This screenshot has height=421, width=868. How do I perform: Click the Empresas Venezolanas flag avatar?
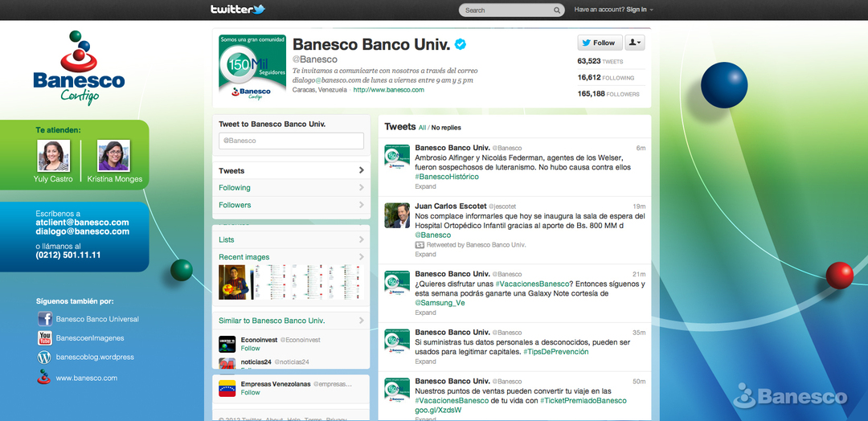point(227,388)
